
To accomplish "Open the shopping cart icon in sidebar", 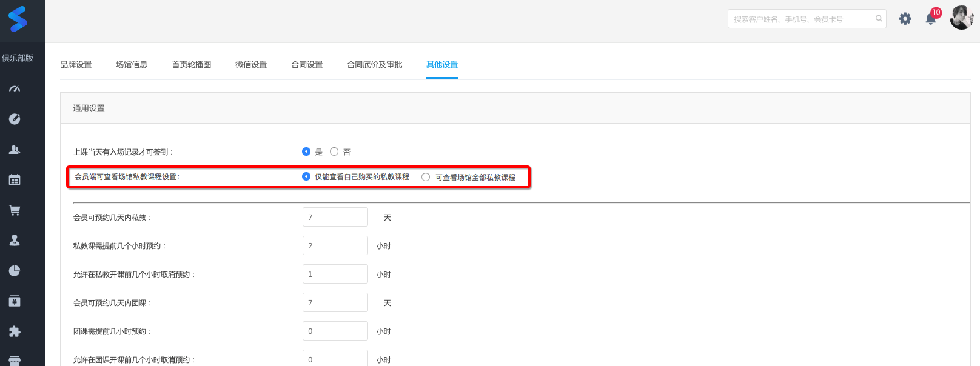I will 15,210.
